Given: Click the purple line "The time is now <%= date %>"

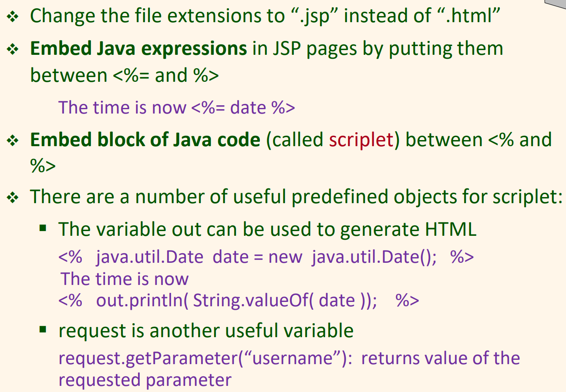Looking at the screenshot, I should (x=177, y=107).
